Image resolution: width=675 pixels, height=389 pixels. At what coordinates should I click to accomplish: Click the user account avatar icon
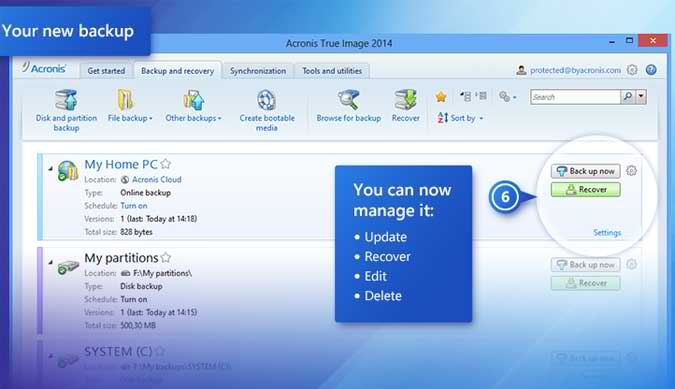521,70
